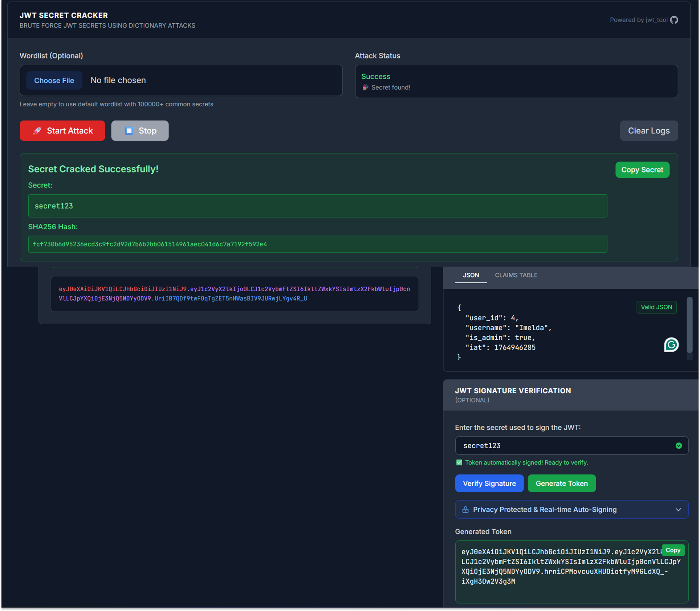This screenshot has height=611, width=700.
Task: Click the JSON payload scrollbar
Action: click(689, 325)
